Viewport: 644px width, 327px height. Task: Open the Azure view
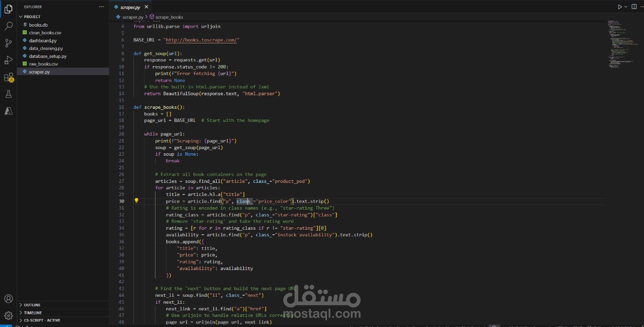point(8,111)
